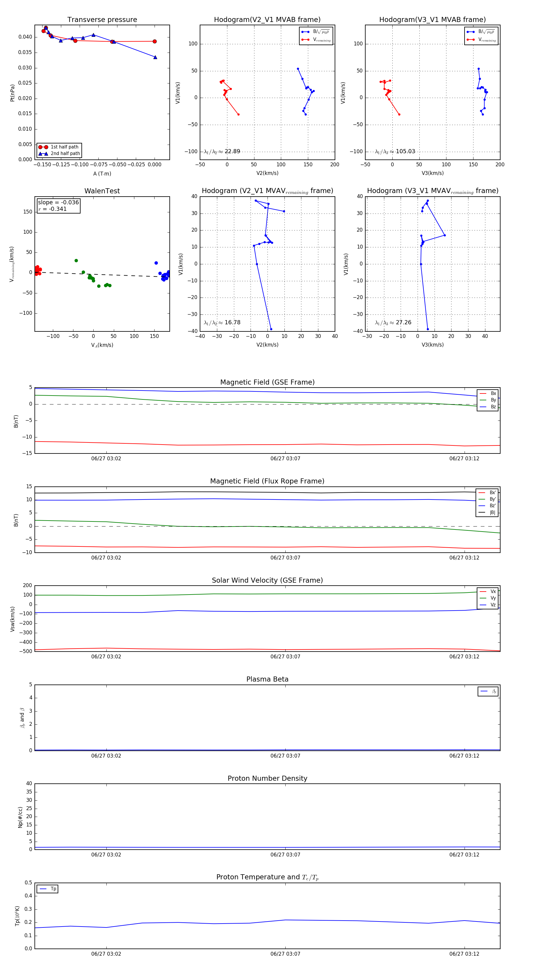Click the Bz' legend entry in flux rope panel
This screenshot has height=980, width=535.
tap(487, 506)
